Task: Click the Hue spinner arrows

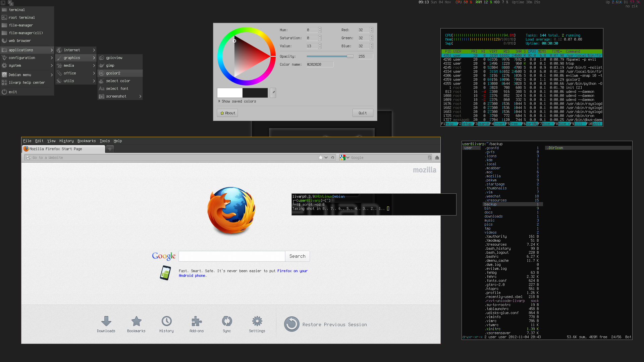Action: [x=320, y=30]
